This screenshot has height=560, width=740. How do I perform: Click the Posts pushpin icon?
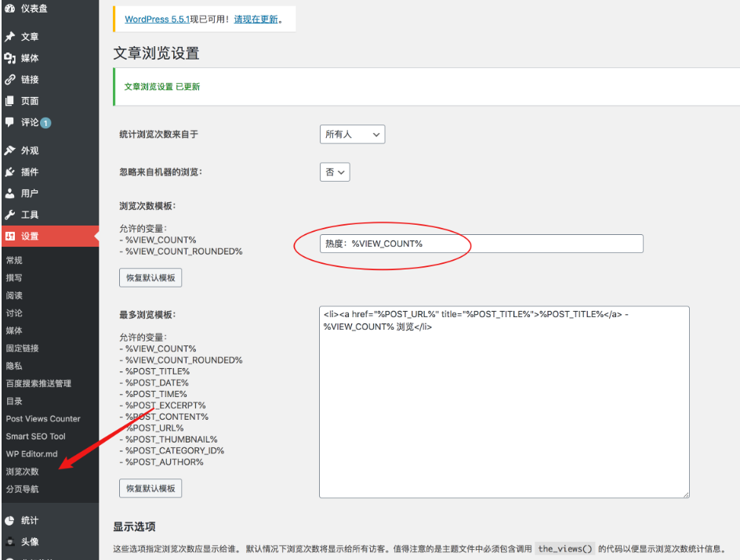10,36
